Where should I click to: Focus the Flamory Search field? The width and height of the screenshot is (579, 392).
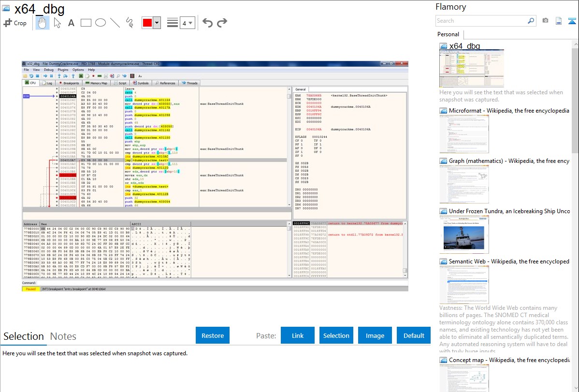click(x=481, y=21)
